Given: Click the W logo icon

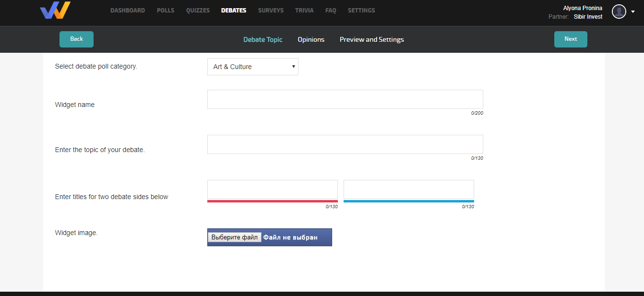Looking at the screenshot, I should tap(55, 10).
